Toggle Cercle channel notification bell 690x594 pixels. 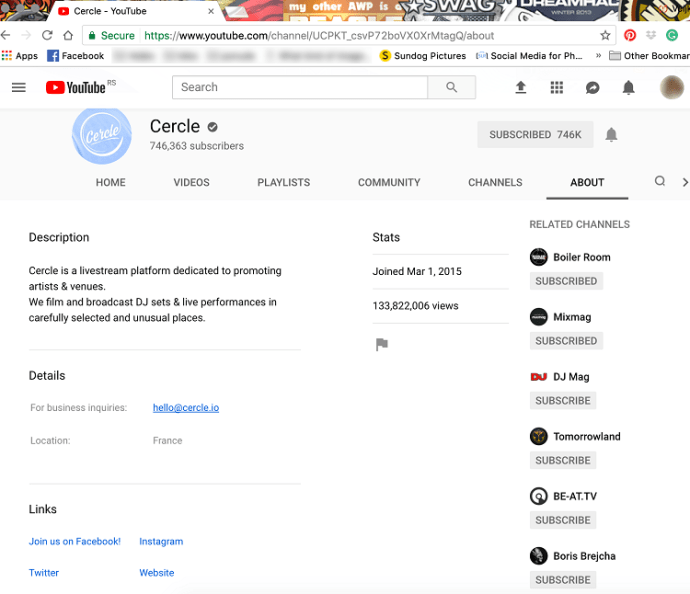[x=611, y=135]
